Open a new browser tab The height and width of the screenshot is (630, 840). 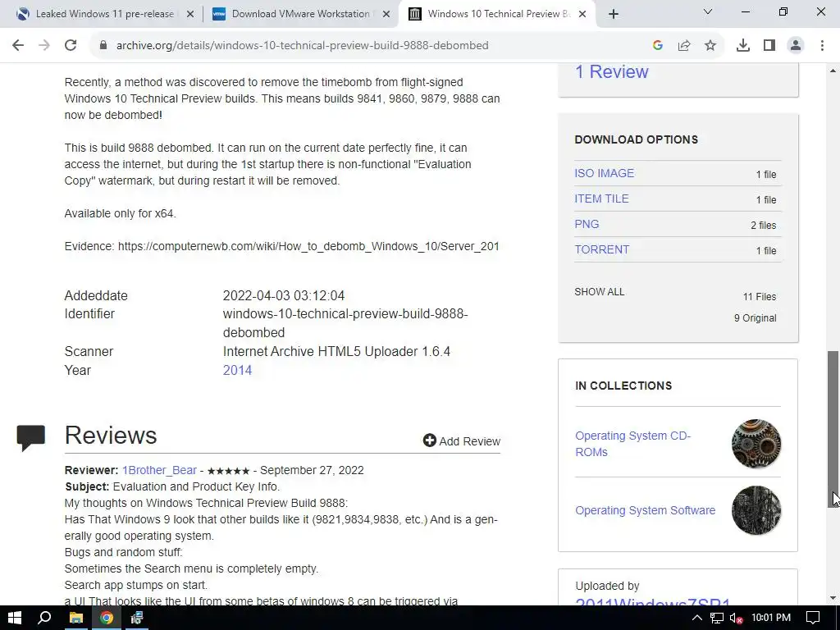coord(614,15)
